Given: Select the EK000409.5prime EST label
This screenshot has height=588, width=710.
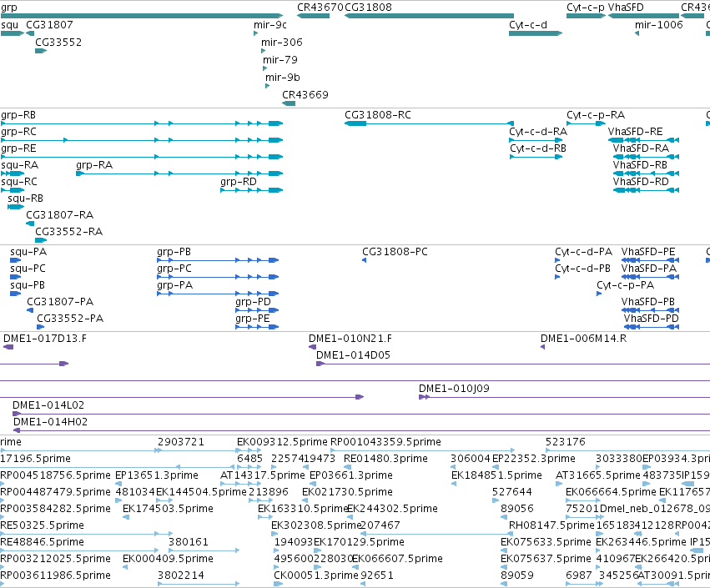Looking at the screenshot, I should click(x=168, y=559).
